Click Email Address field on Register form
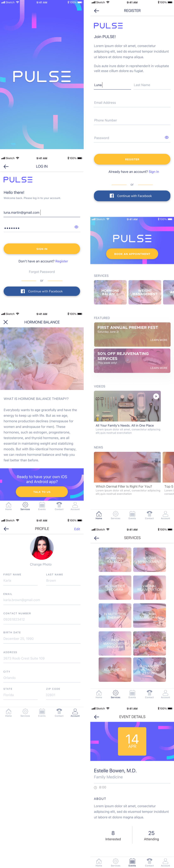This screenshot has width=174, height=868. coord(132,103)
